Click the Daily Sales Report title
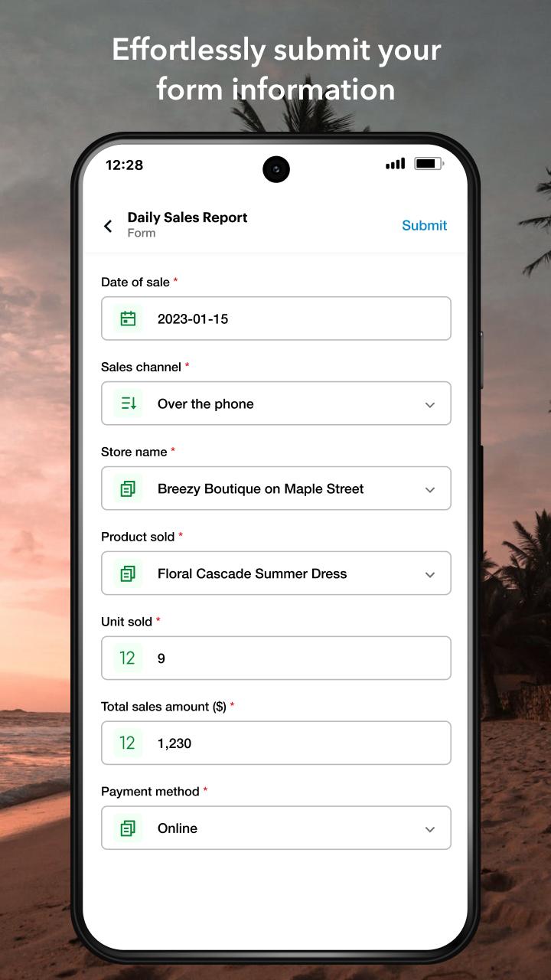The height and width of the screenshot is (980, 551). click(x=187, y=217)
